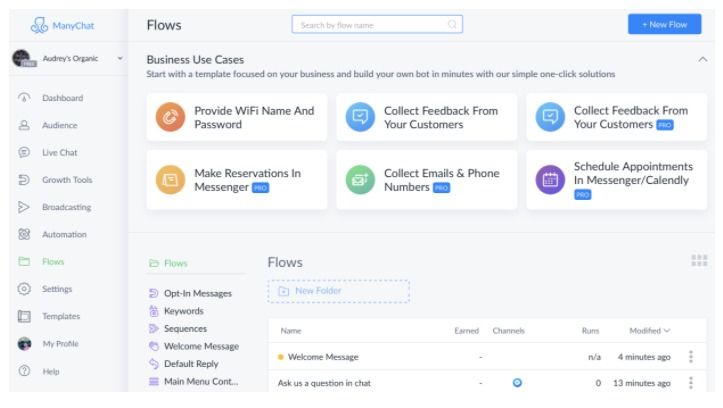Sort flows by Modified column
This screenshot has height=408, width=723.
click(x=649, y=331)
